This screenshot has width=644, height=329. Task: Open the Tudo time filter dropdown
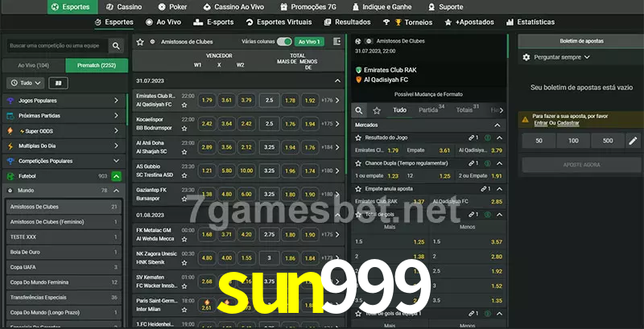25,83
